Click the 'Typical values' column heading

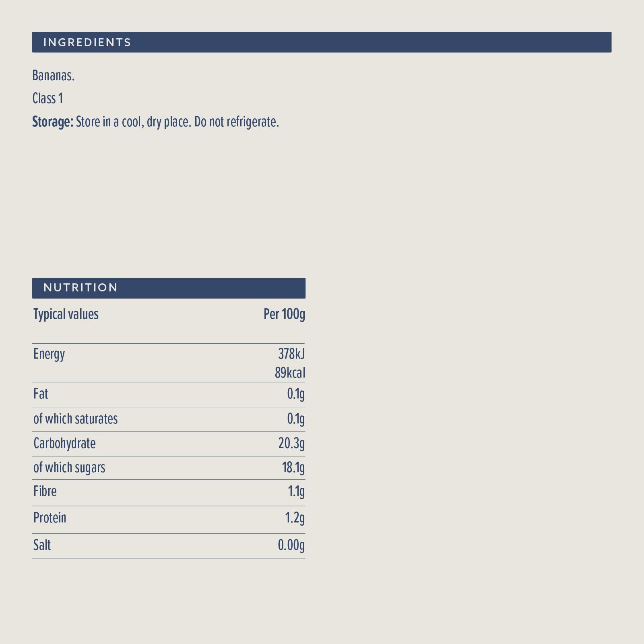[x=66, y=314]
